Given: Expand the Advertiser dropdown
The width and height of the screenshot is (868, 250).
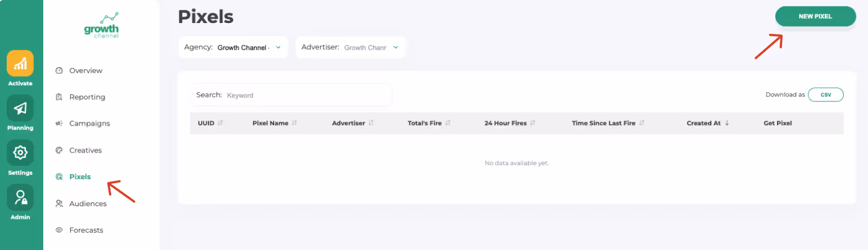Looking at the screenshot, I should 350,47.
